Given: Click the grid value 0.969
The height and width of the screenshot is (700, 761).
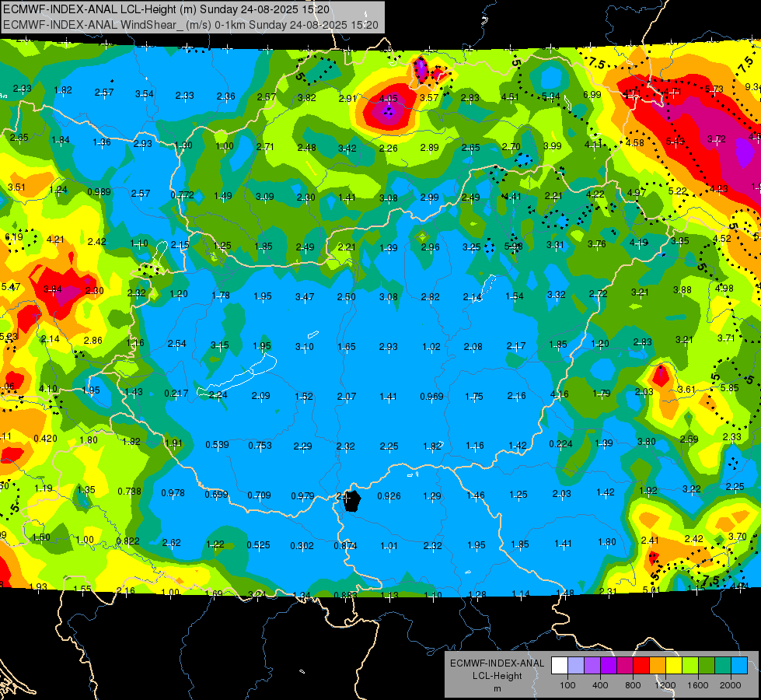Looking at the screenshot, I should [431, 397].
